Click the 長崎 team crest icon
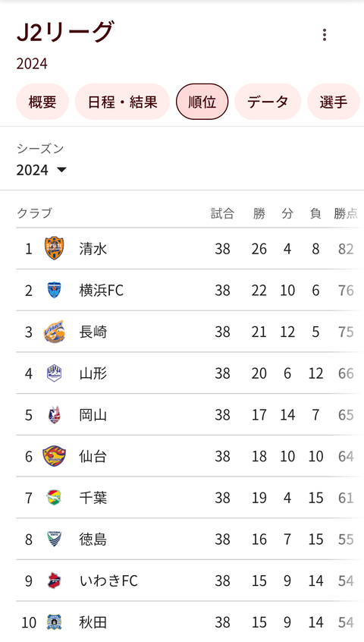Screen dimensions: 364x642 tap(55, 332)
